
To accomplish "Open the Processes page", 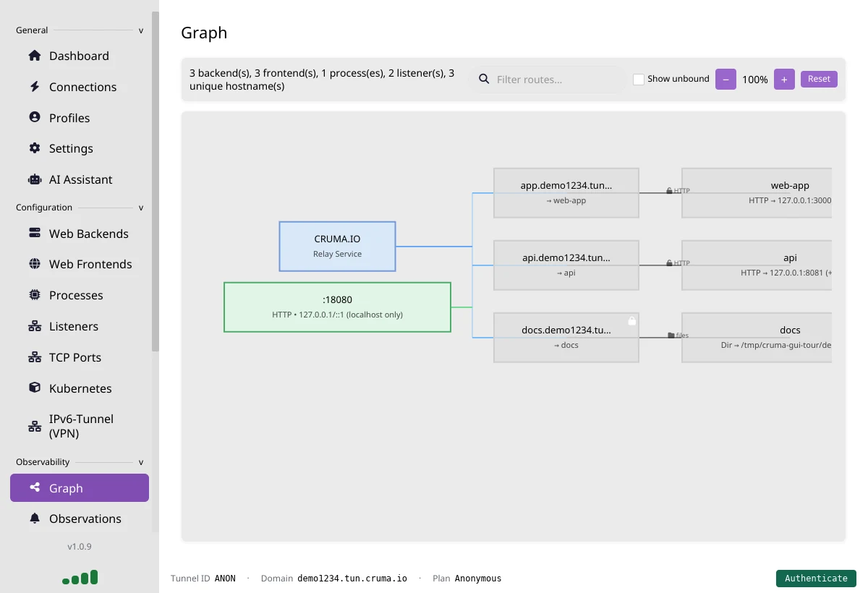I will (80, 295).
